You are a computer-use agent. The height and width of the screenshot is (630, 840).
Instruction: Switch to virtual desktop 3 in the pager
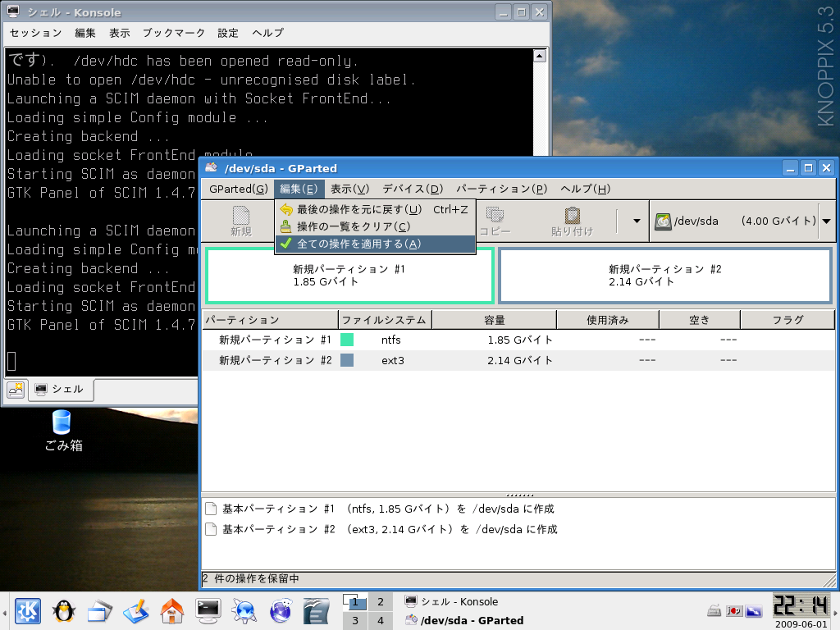click(x=354, y=620)
